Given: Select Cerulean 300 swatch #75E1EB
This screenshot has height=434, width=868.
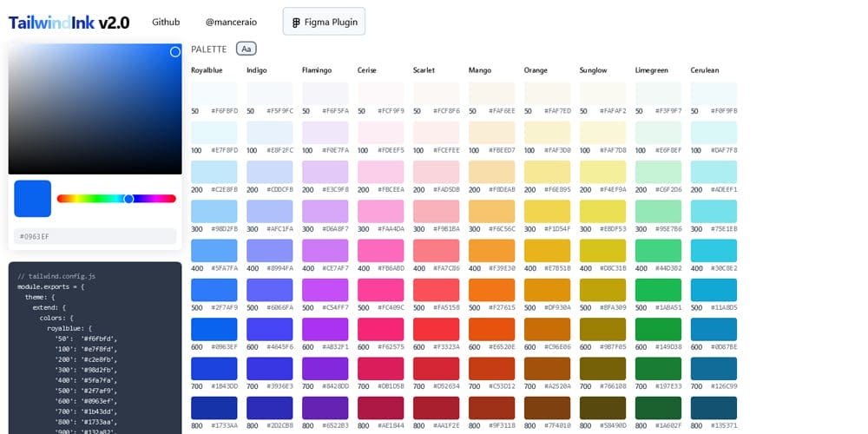Looking at the screenshot, I should click(x=714, y=212).
